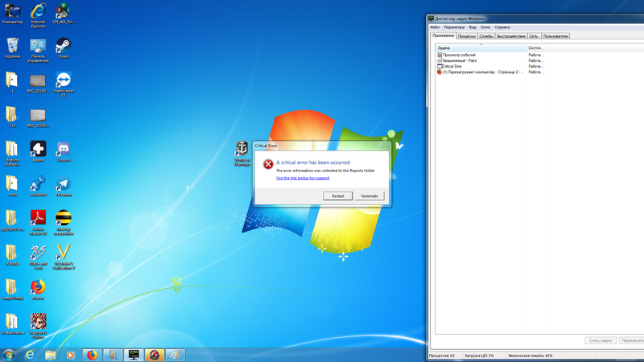The image size is (644, 362).
Task: Select the Critical Error task row
Action: 491,66
